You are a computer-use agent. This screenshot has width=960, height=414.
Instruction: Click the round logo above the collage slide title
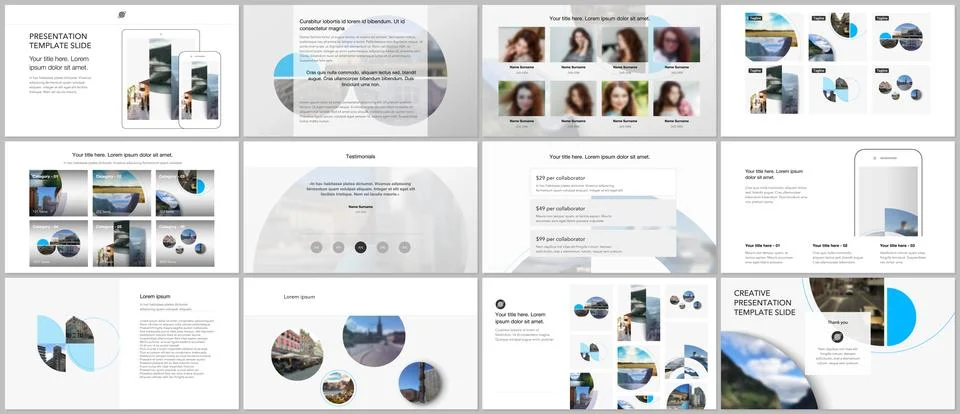click(500, 304)
